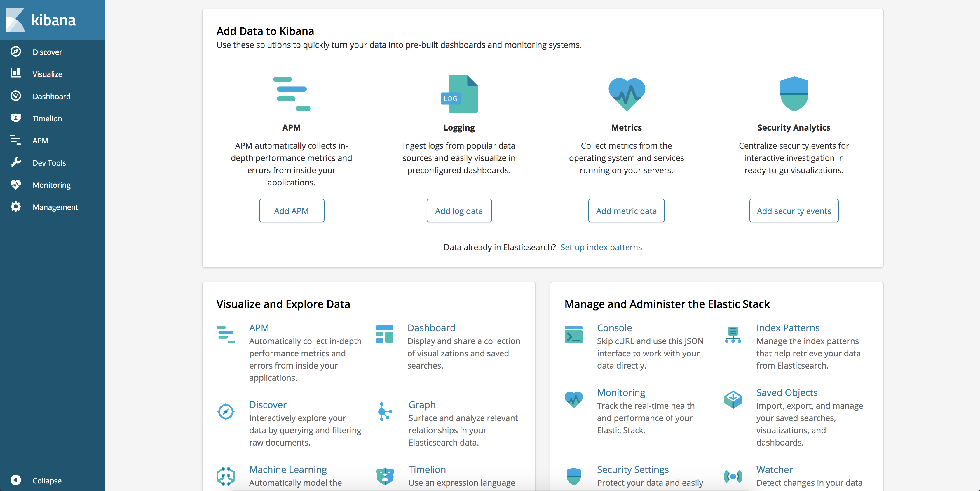Click the Add security events button
The height and width of the screenshot is (491, 980).
(x=794, y=211)
